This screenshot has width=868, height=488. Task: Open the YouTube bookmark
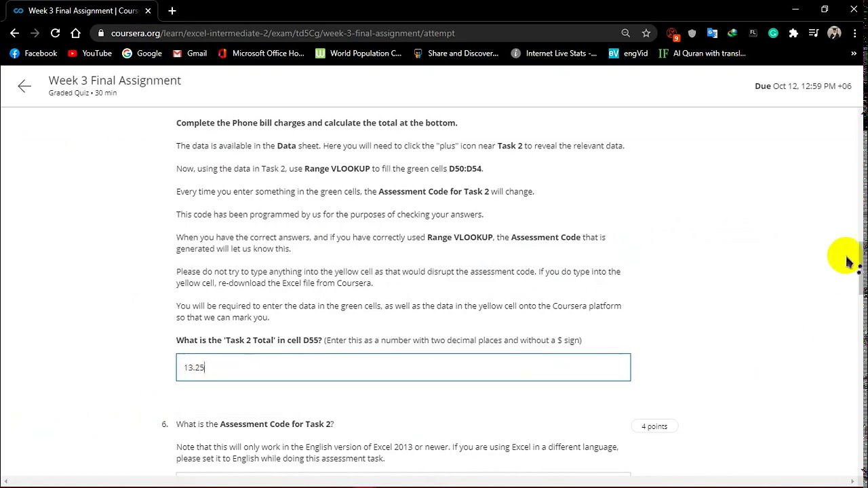tap(90, 53)
